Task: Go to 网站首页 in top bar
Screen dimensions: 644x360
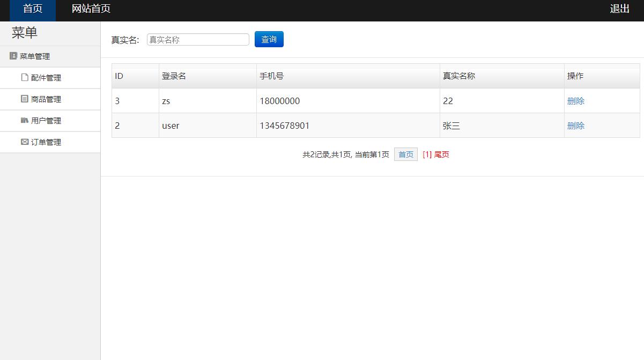Action: coord(91,9)
